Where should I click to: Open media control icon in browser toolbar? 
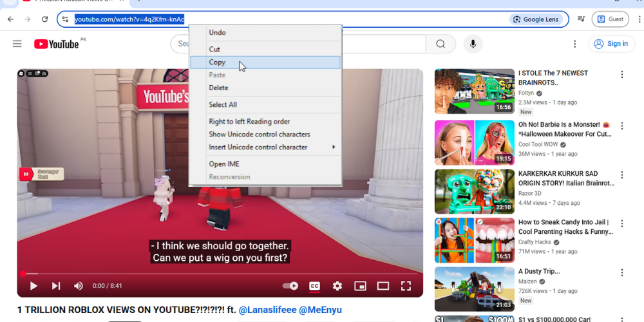pos(581,19)
